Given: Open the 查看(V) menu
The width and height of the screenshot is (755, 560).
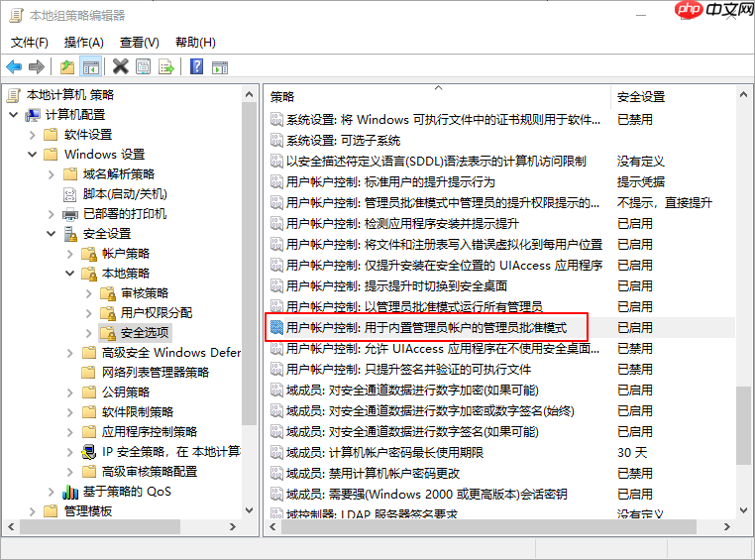Looking at the screenshot, I should tap(139, 43).
